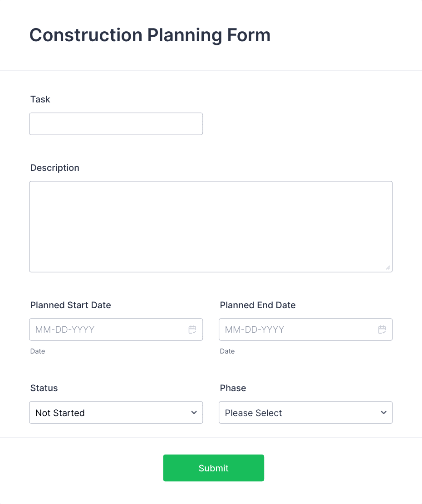Image resolution: width=422 pixels, height=504 pixels.
Task: Click the chevron on the Status dropdown
Action: click(195, 412)
